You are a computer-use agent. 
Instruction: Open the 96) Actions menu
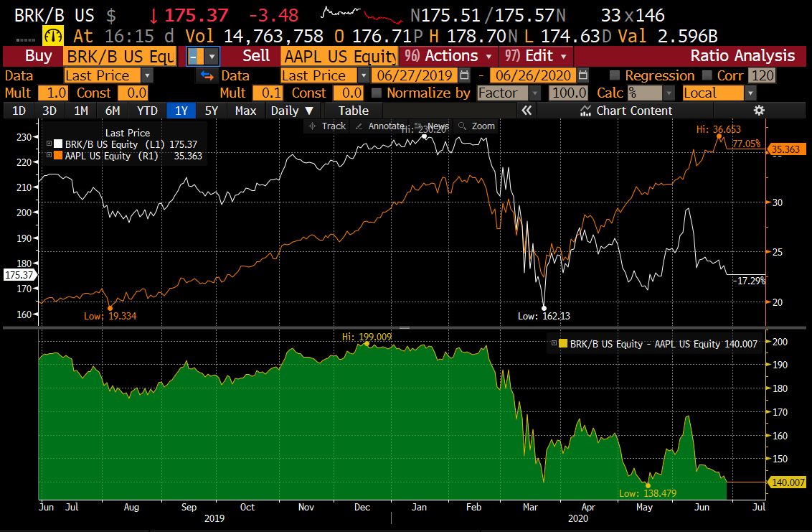pyautogui.click(x=448, y=56)
